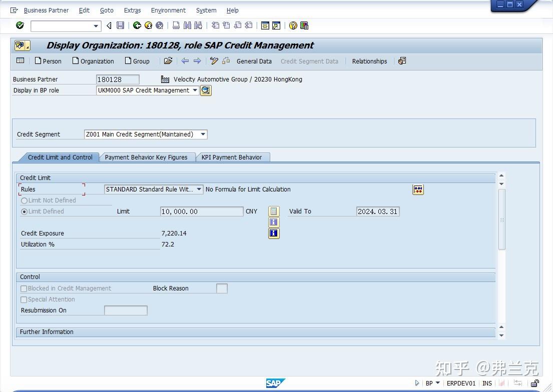Open the Credit Segment dropdown
553x392 pixels.
pyautogui.click(x=202, y=134)
